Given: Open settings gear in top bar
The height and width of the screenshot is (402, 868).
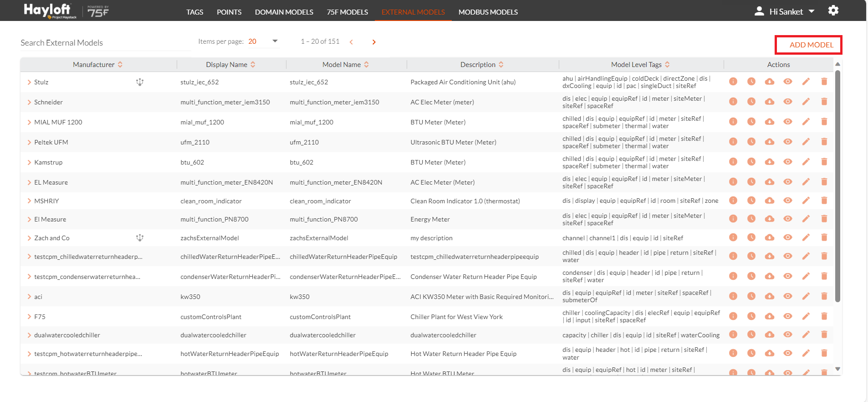Looking at the screenshot, I should pyautogui.click(x=833, y=10).
